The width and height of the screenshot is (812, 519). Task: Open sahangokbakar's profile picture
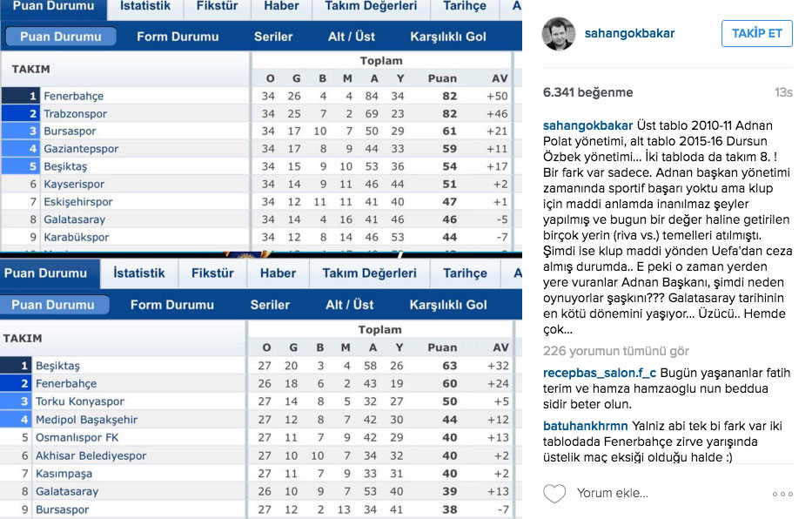(x=559, y=34)
